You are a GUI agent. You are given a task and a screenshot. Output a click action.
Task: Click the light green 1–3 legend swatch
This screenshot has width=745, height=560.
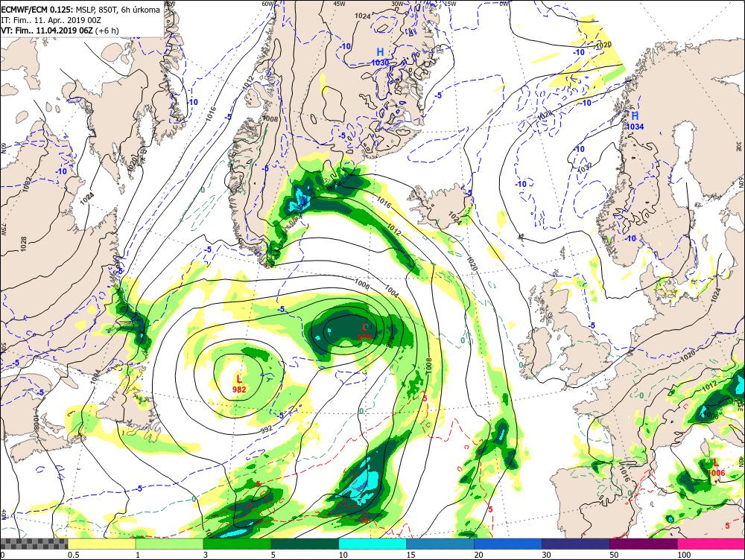pyautogui.click(x=170, y=544)
